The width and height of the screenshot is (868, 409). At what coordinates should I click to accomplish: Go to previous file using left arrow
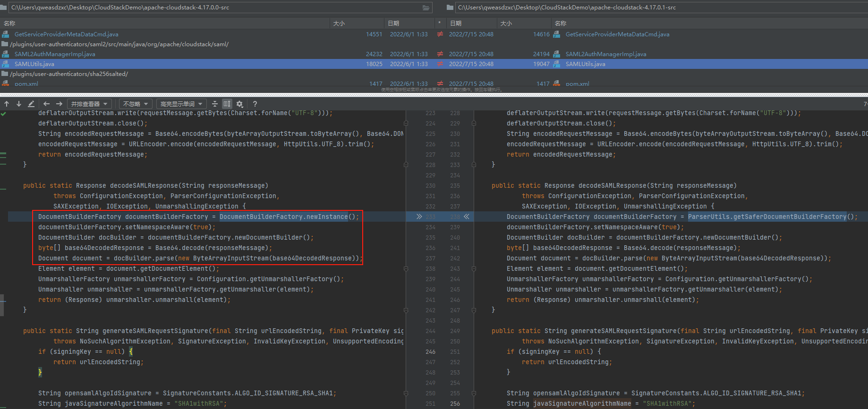click(46, 104)
